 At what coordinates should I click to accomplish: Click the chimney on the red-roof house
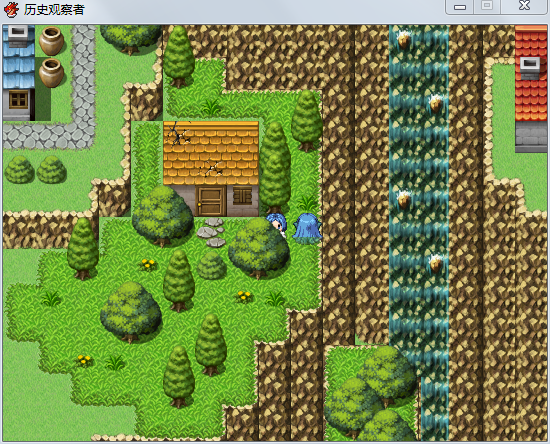530,68
